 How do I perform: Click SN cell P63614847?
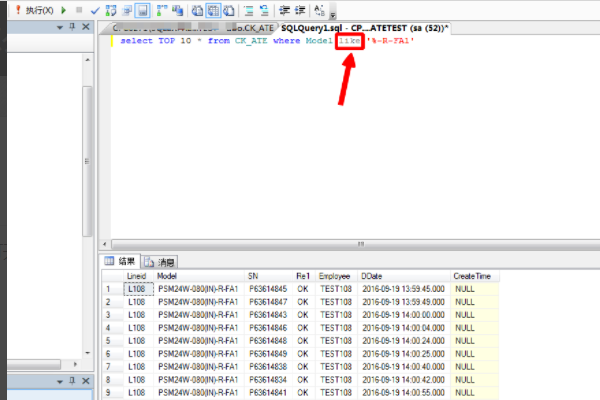coord(269,302)
